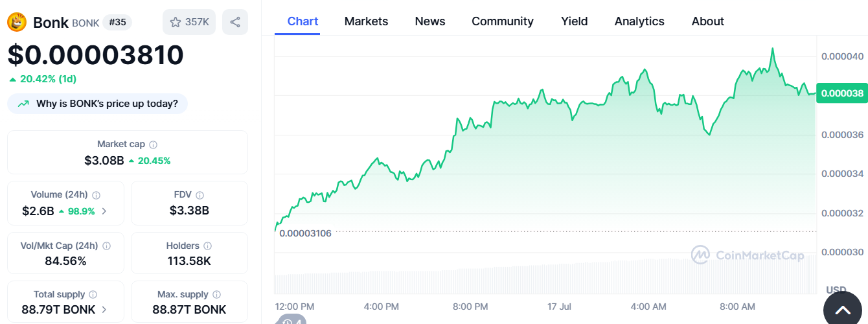
Task: Click the $3.08B market cap value
Action: (104, 160)
